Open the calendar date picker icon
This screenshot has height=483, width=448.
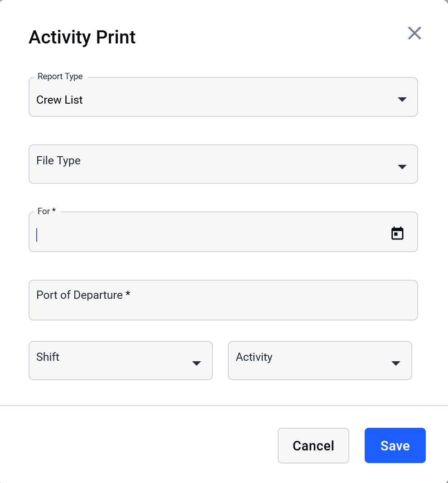coord(397,233)
